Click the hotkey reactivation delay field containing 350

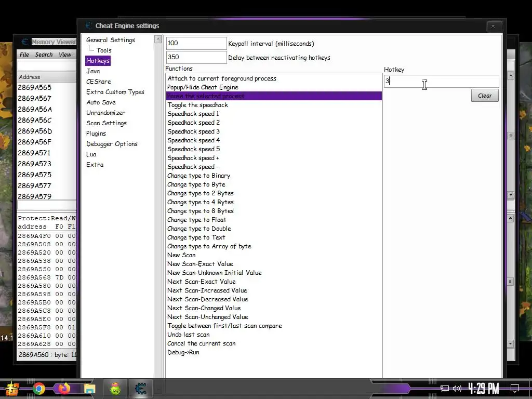(x=196, y=57)
